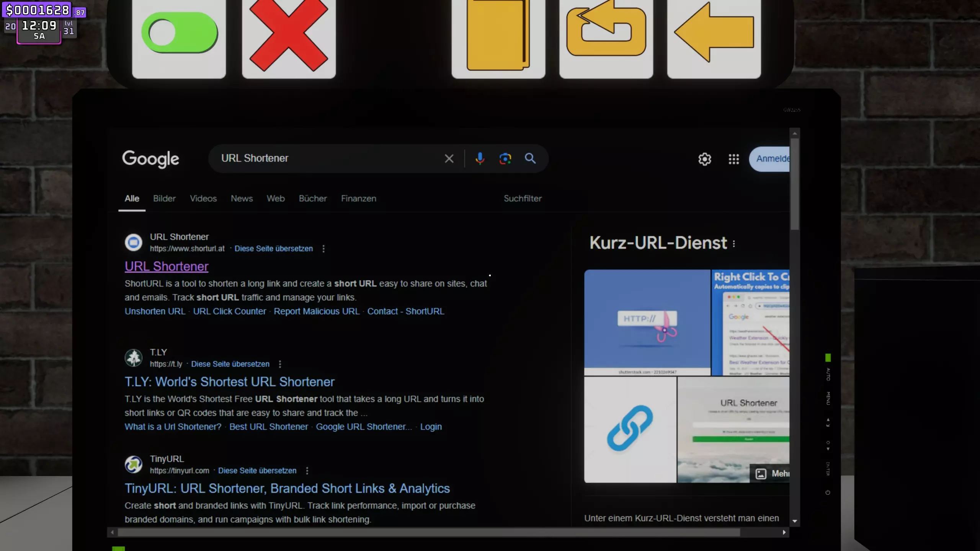The height and width of the screenshot is (551, 980).
Task: Open three-dot menu beside T.LY result
Action: pyautogui.click(x=280, y=364)
